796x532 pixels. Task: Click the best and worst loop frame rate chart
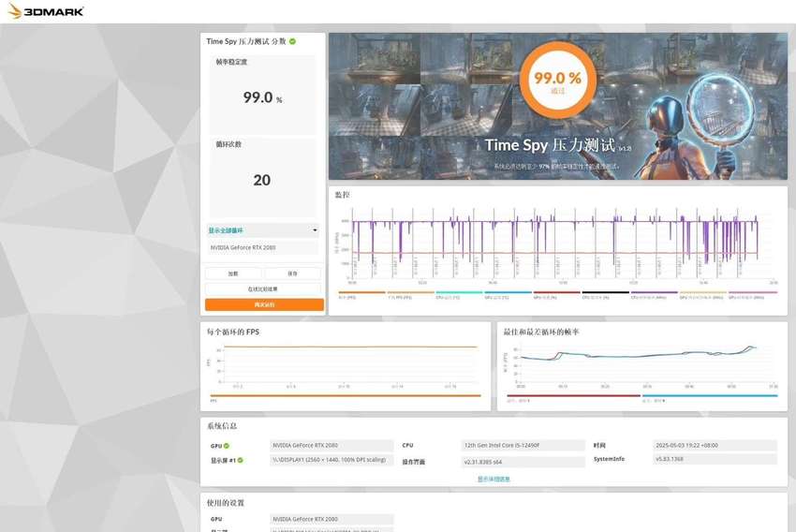(x=641, y=365)
